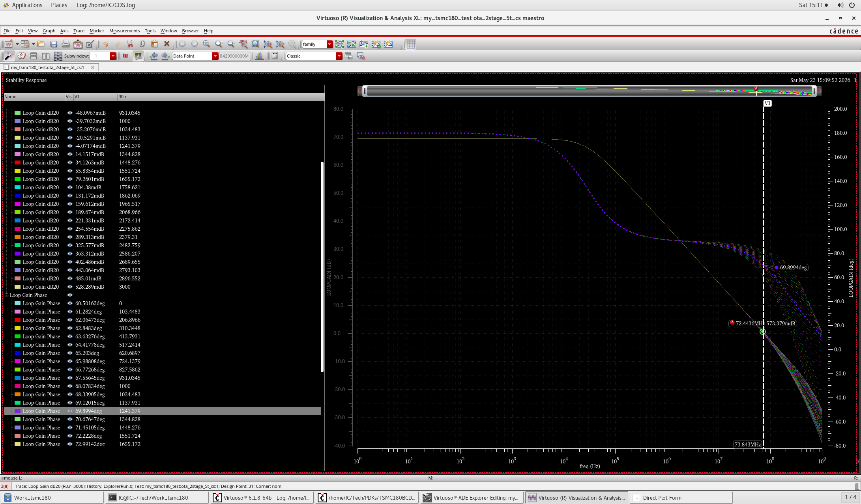Toggle visibility of the Loop Gain Phase group
The width and height of the screenshot is (861, 504).
[70, 295]
